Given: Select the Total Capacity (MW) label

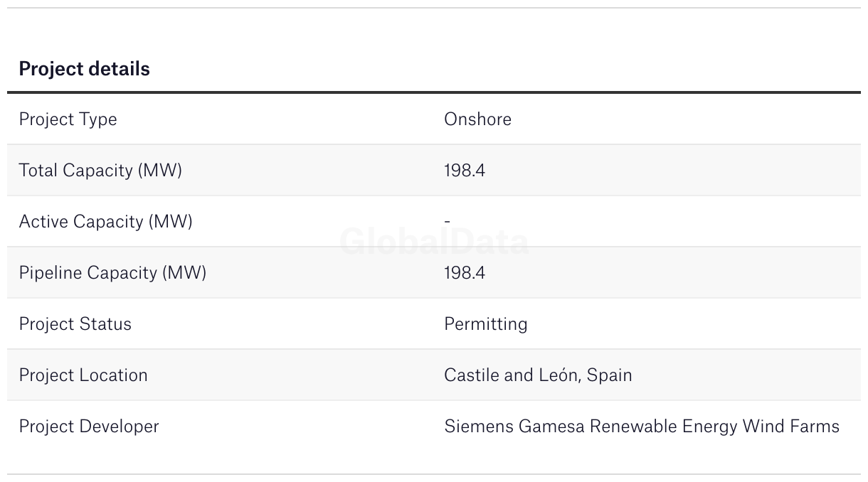Looking at the screenshot, I should (x=100, y=171).
